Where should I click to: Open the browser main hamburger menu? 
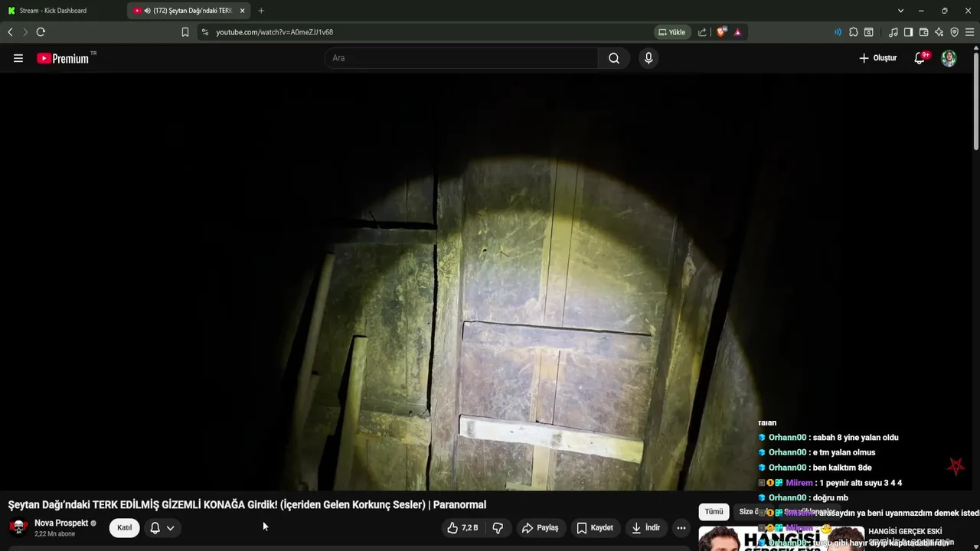click(969, 32)
